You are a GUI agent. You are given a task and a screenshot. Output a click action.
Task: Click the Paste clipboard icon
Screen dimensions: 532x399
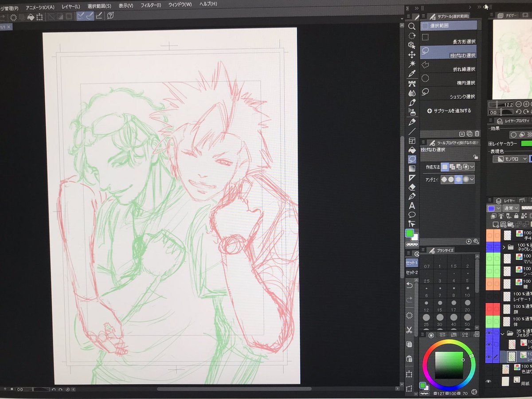pyautogui.click(x=410, y=359)
